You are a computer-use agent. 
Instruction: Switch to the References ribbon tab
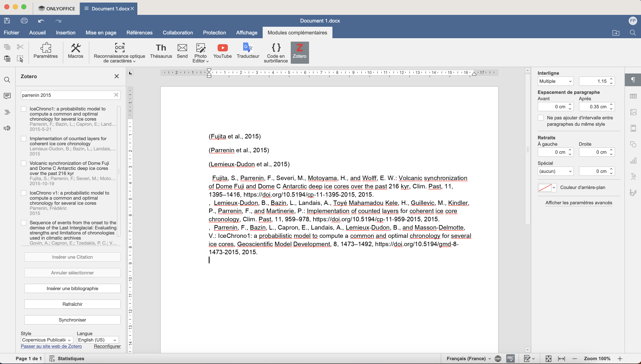(x=139, y=32)
